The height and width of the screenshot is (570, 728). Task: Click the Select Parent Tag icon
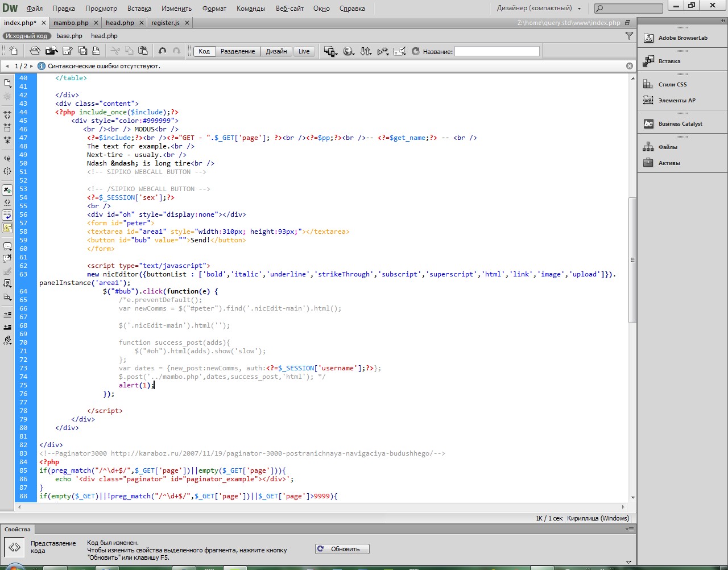(7, 158)
